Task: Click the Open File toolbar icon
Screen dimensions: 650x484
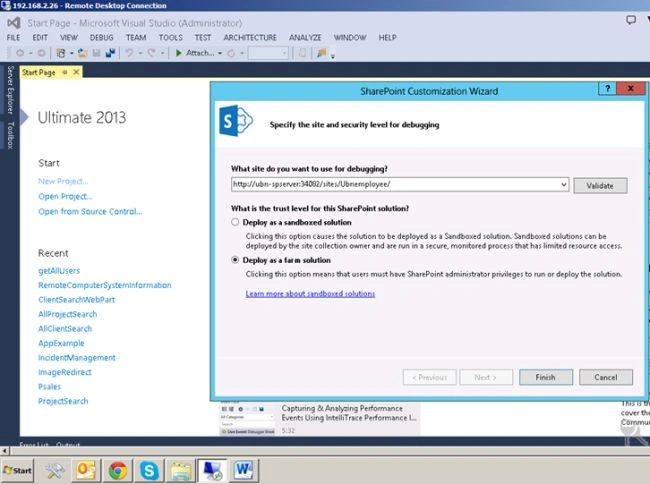Action: 82,53
